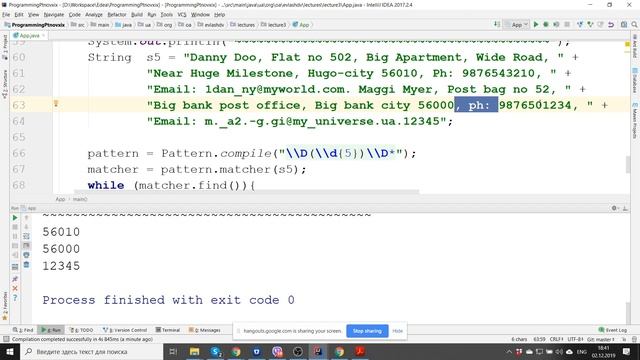Pin the Run tab
The width and height of the screenshot is (640, 360).
pyautogui.click(x=15, y=279)
